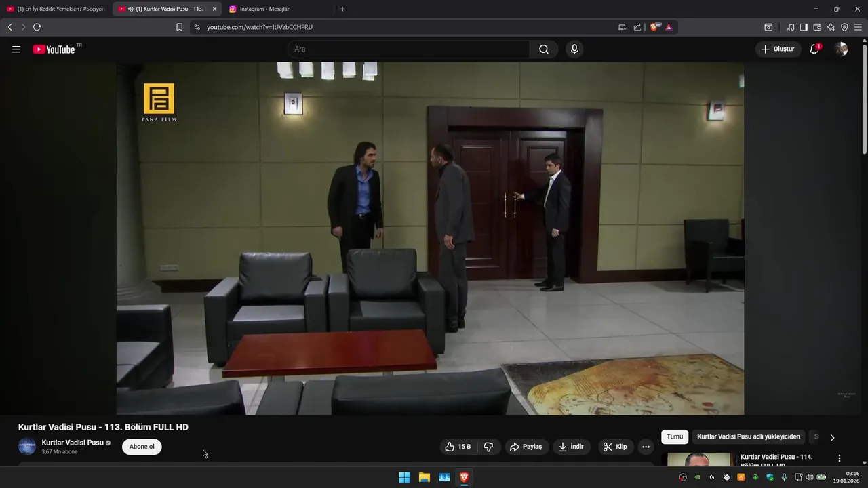
Task: Share this page from the address bar
Action: coord(637,27)
